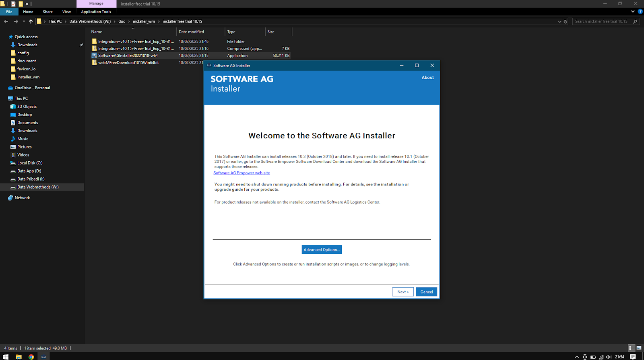This screenshot has height=360, width=644.
Task: Select SoftwareAGInstaller20221018-w64 application file
Action: pyautogui.click(x=190, y=56)
